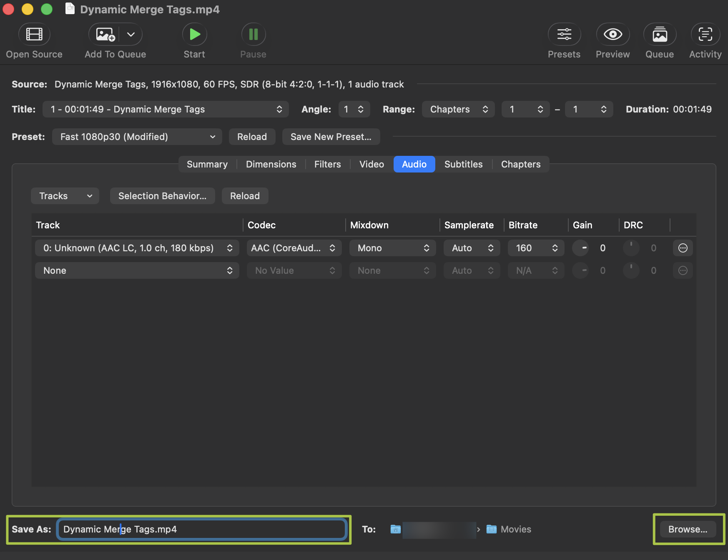728x560 pixels.
Task: Open the Presets sliders icon
Action: tap(564, 34)
